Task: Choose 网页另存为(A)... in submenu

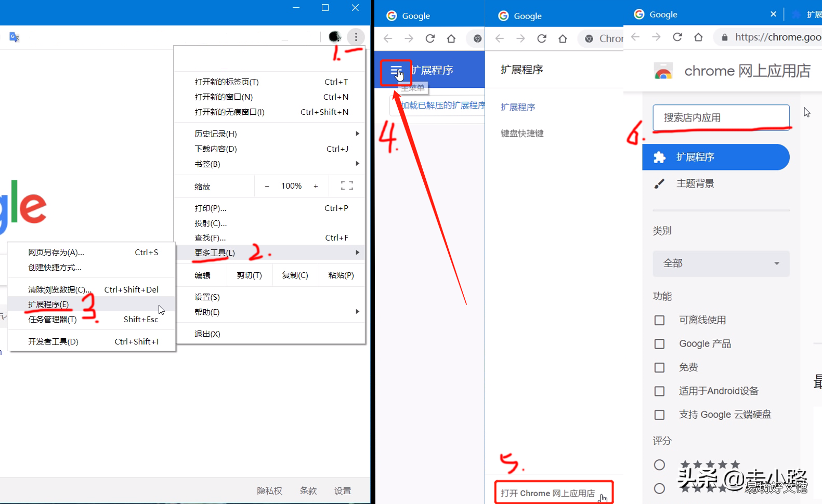Action: 92,252
